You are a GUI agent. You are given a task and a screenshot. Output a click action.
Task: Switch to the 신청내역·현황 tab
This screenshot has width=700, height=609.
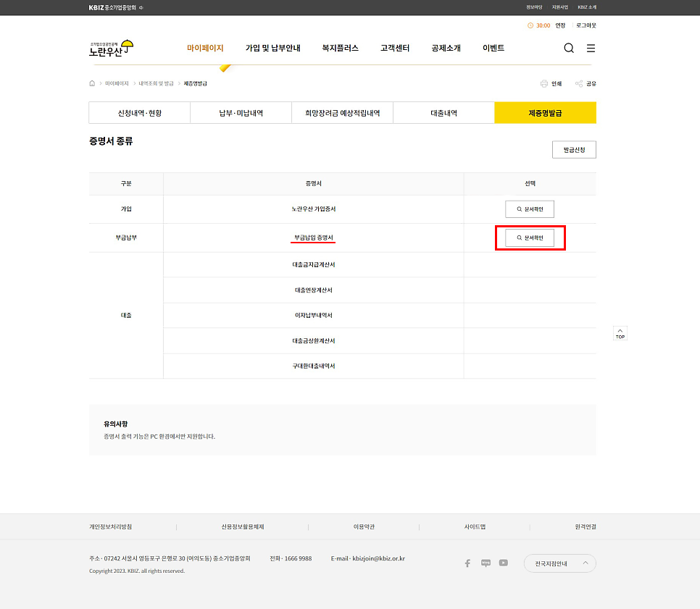pos(140,113)
